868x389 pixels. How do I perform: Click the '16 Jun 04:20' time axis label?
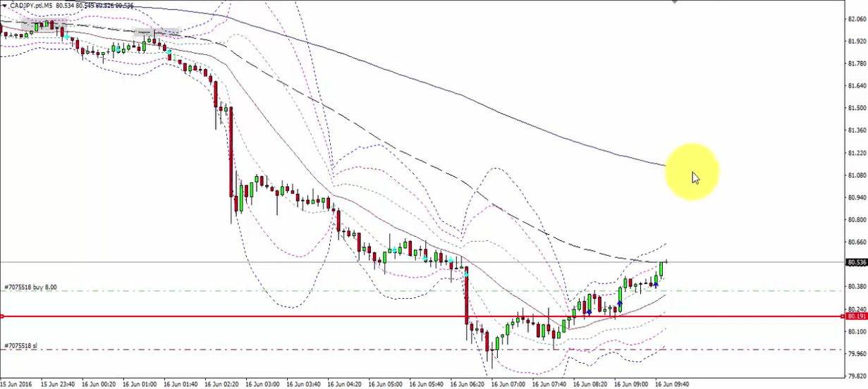[345, 385]
